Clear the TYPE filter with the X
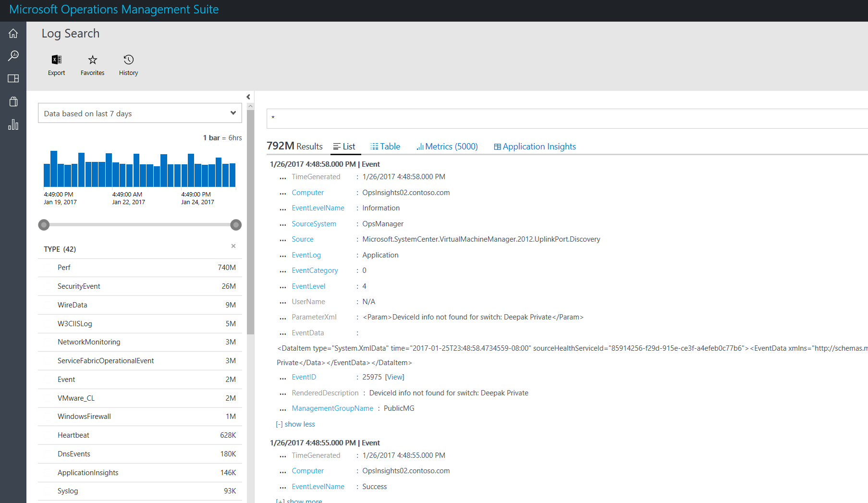Viewport: 868px width, 503px height. coord(233,246)
